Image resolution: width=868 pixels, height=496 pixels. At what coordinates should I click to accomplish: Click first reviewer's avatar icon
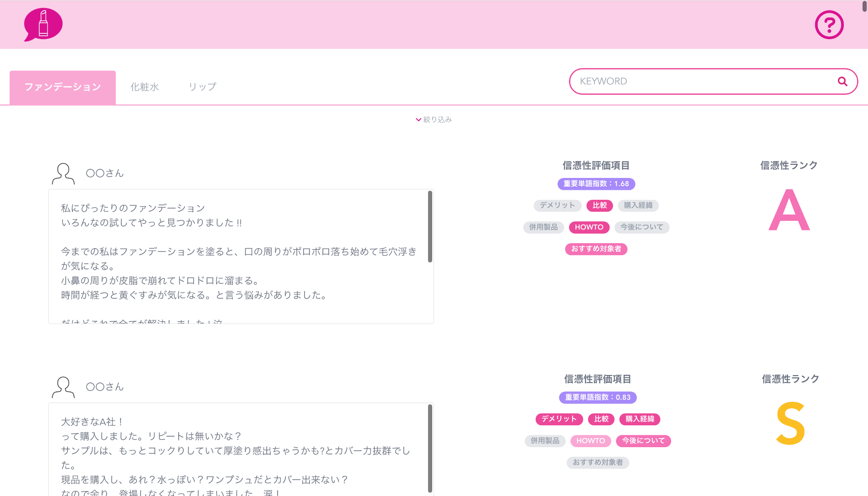(63, 173)
